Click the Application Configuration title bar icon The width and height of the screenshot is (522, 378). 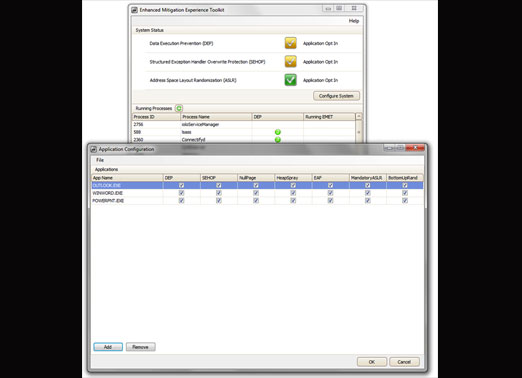94,149
